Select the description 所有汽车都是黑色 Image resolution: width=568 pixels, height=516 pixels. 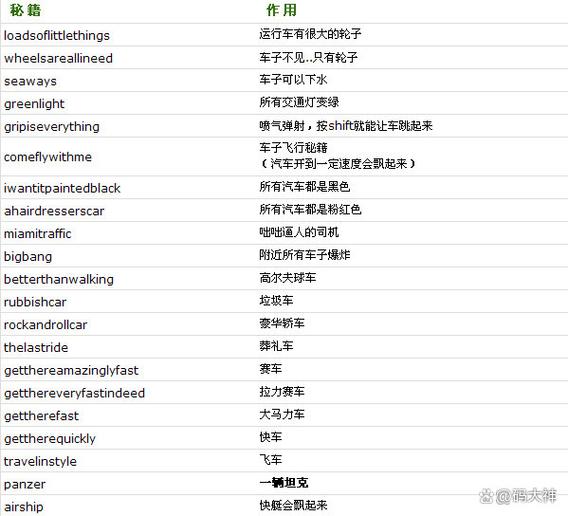point(305,187)
